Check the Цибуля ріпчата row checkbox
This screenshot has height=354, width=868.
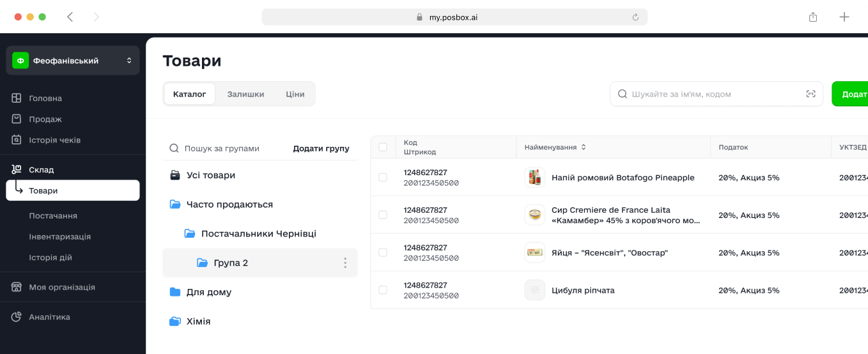[383, 290]
